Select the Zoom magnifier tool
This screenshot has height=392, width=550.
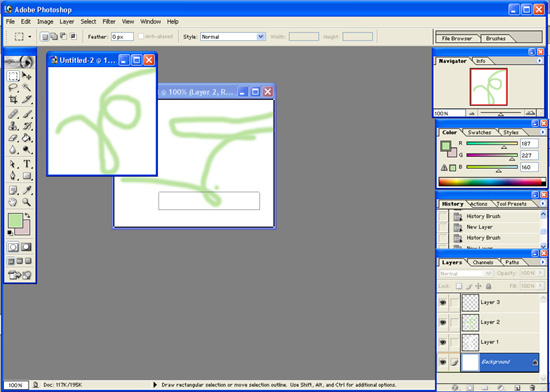27,202
